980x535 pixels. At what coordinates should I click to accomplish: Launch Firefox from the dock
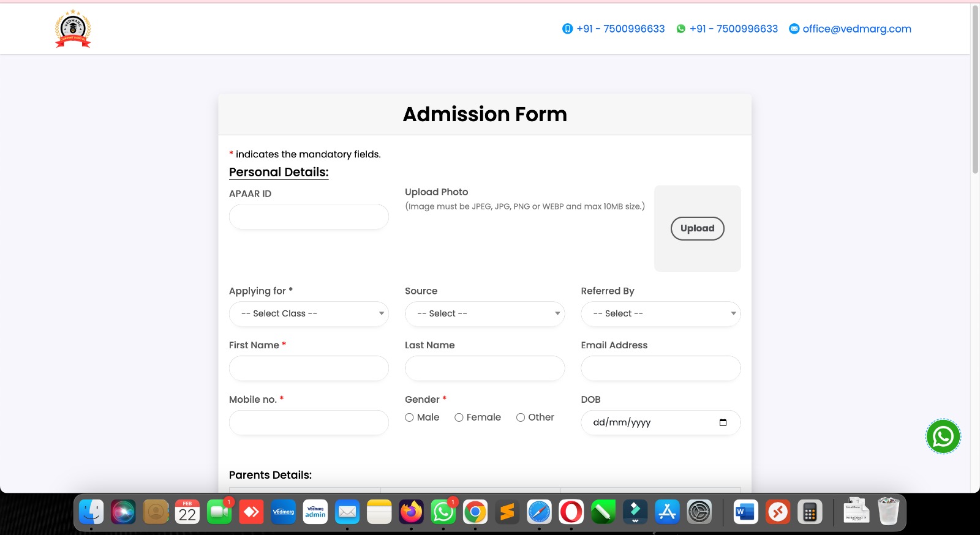pos(411,512)
